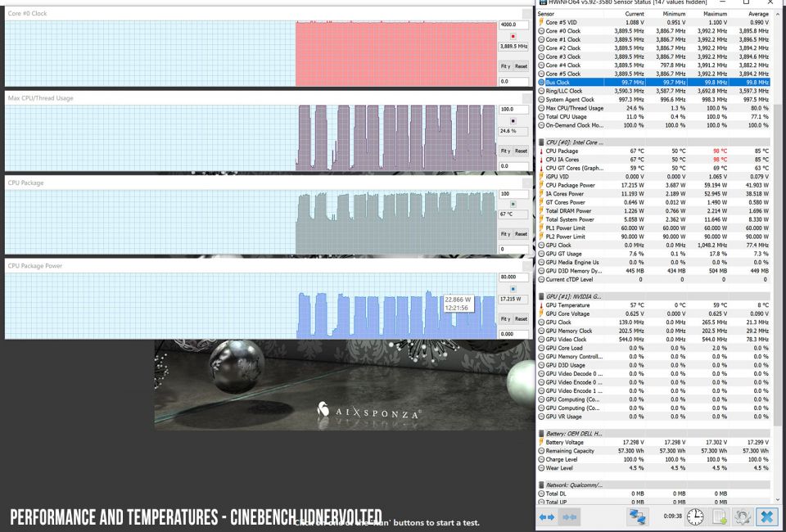Select the GPU Core Voltage sensor row

[653, 313]
